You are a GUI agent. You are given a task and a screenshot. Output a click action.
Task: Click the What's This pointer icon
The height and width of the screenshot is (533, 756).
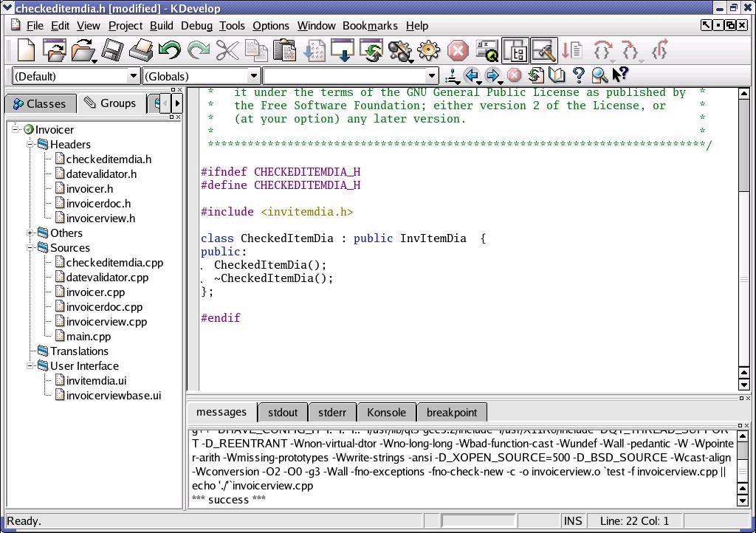(x=620, y=75)
